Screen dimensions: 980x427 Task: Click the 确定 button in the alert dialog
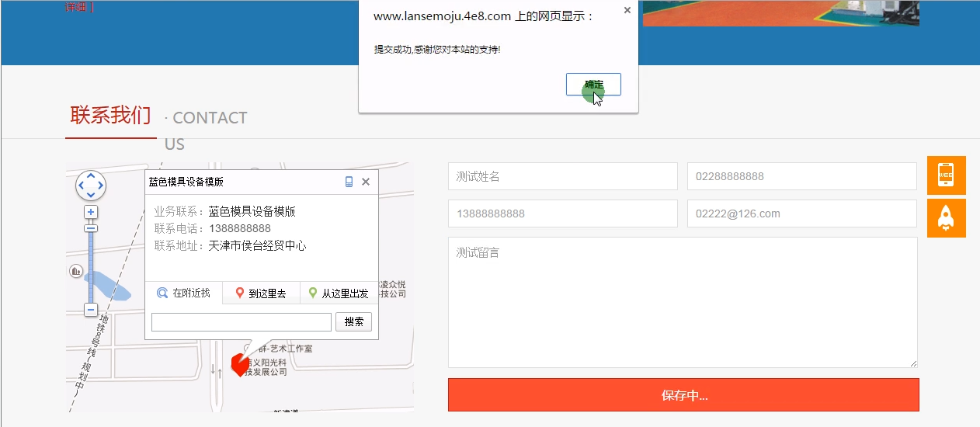(593, 84)
